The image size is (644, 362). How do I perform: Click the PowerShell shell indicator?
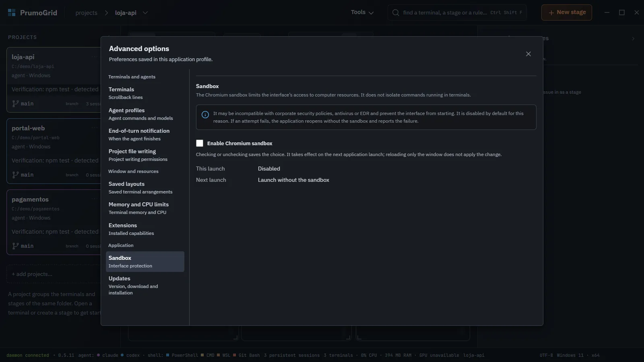point(182,355)
